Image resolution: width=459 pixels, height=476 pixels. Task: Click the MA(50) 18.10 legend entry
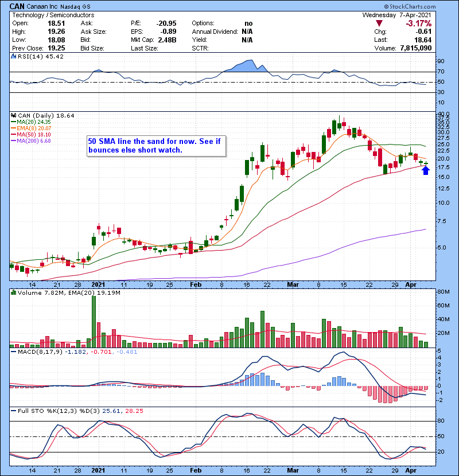pyautogui.click(x=34, y=135)
